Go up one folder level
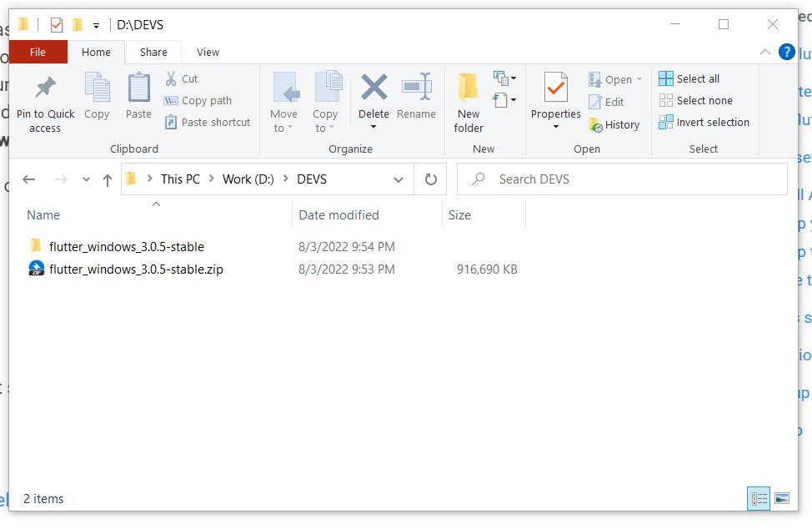The height and width of the screenshot is (529, 812). [x=108, y=179]
